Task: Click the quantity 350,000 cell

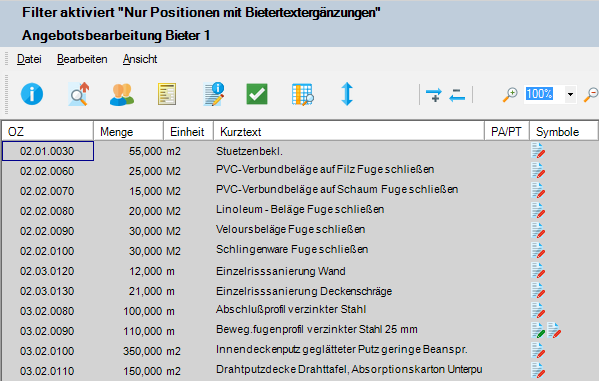Action: pos(142,351)
